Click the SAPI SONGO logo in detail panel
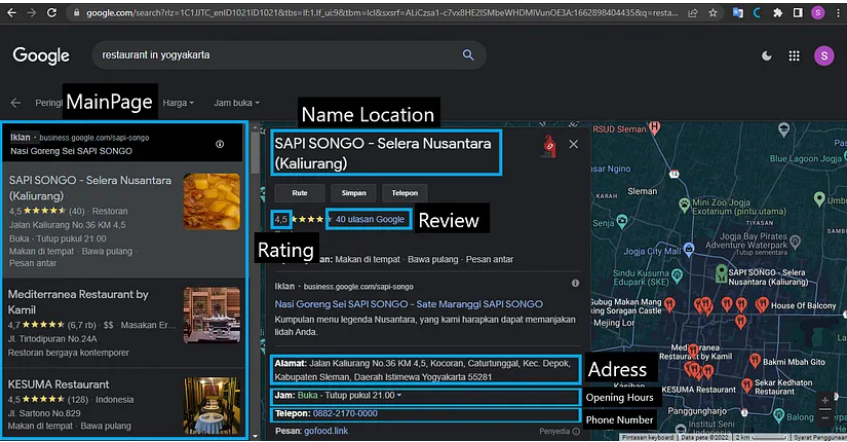 [549, 146]
